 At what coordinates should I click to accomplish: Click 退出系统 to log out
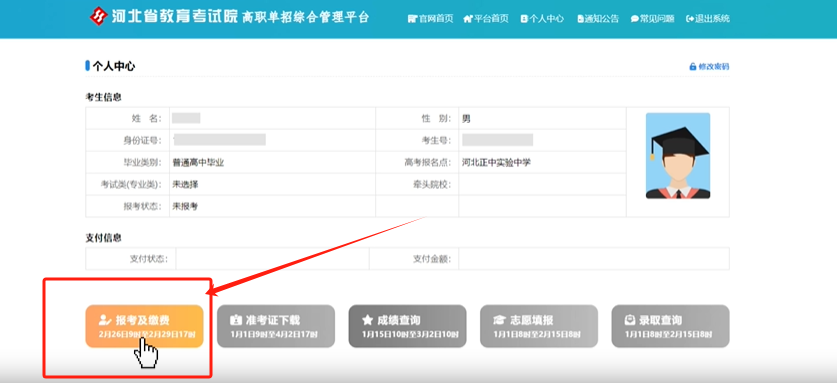tap(708, 19)
